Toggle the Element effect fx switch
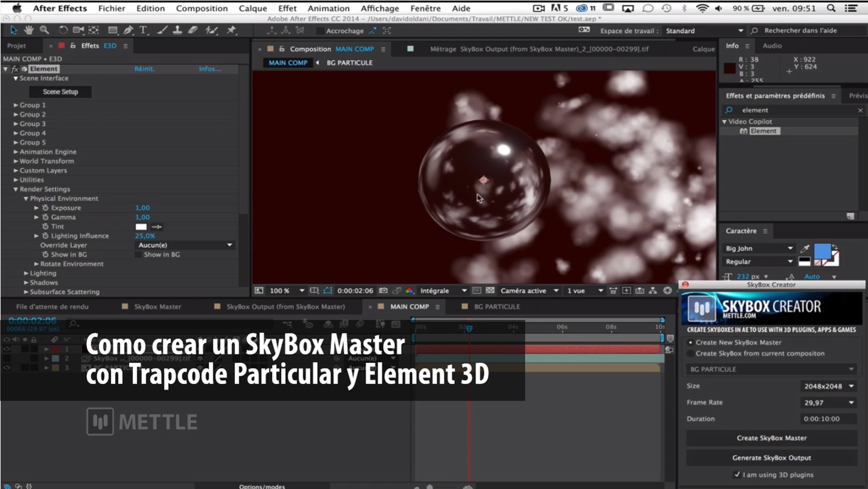This screenshot has width=868, height=489. 15,69
